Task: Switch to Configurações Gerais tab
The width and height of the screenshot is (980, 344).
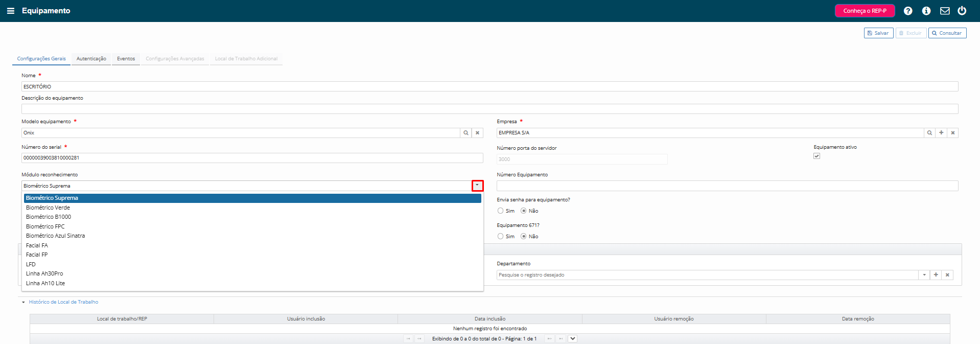Action: (41, 59)
